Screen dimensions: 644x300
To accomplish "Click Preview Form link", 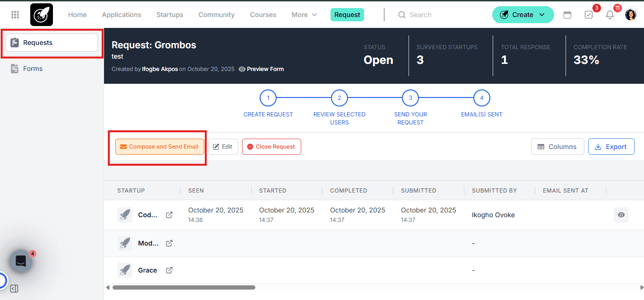I will (x=261, y=69).
